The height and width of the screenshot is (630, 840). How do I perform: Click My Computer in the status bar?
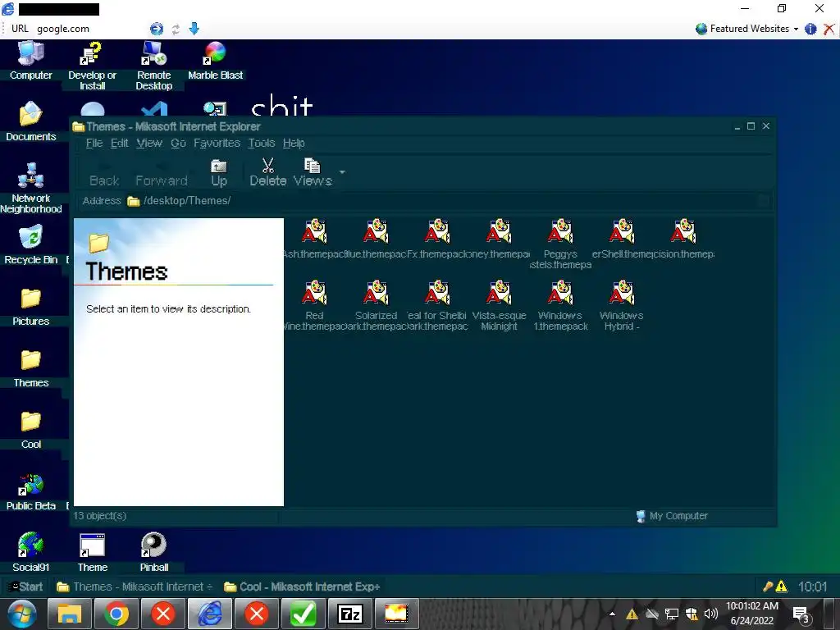[x=673, y=516]
